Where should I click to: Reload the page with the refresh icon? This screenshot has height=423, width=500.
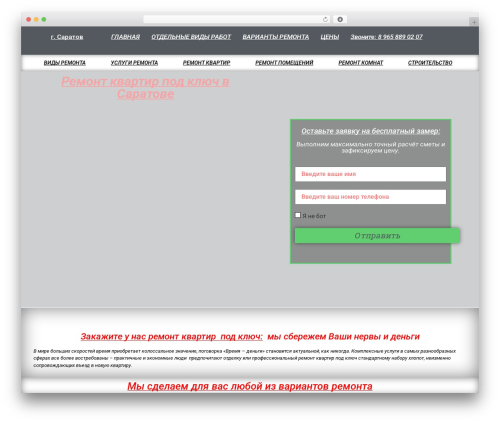point(325,19)
